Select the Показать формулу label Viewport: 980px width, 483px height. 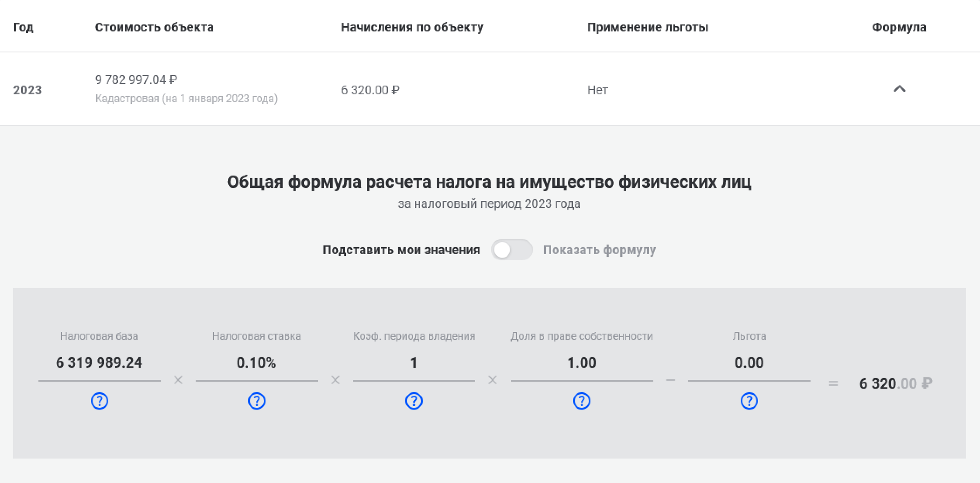(x=600, y=250)
